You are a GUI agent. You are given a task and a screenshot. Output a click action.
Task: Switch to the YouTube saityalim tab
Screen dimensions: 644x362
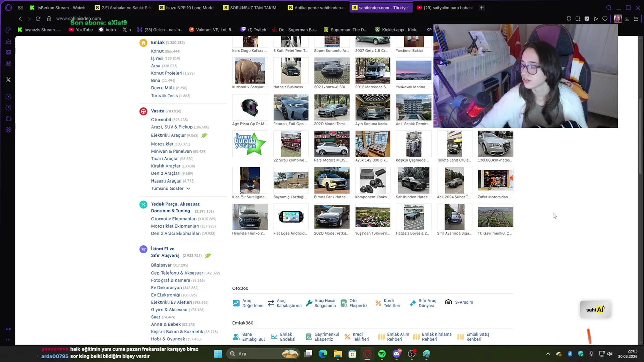(444, 8)
